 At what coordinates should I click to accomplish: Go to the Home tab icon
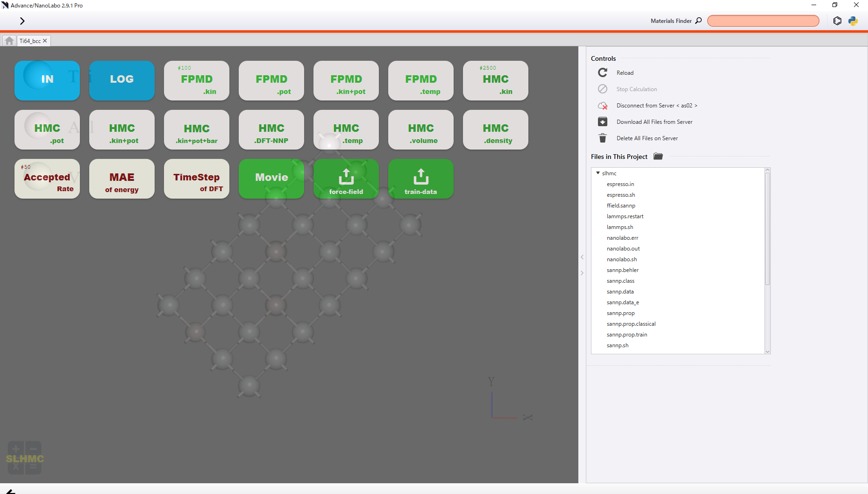[9, 41]
